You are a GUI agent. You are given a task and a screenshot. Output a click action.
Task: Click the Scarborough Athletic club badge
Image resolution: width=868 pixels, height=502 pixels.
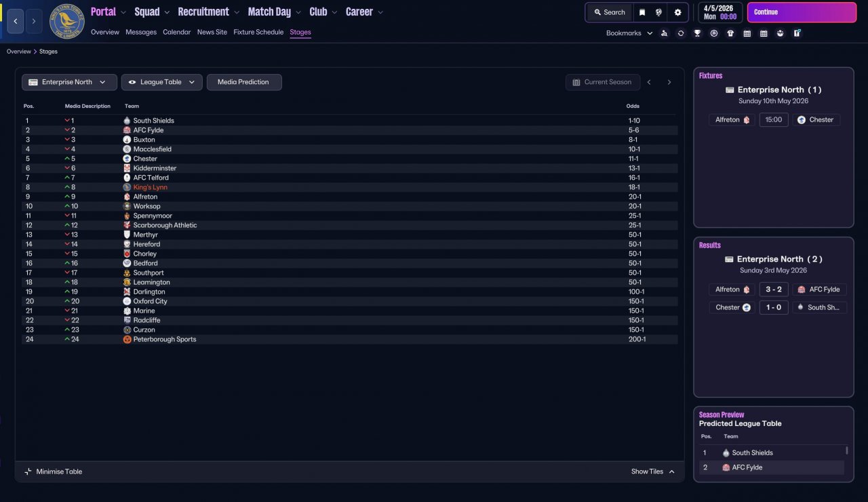(x=127, y=225)
